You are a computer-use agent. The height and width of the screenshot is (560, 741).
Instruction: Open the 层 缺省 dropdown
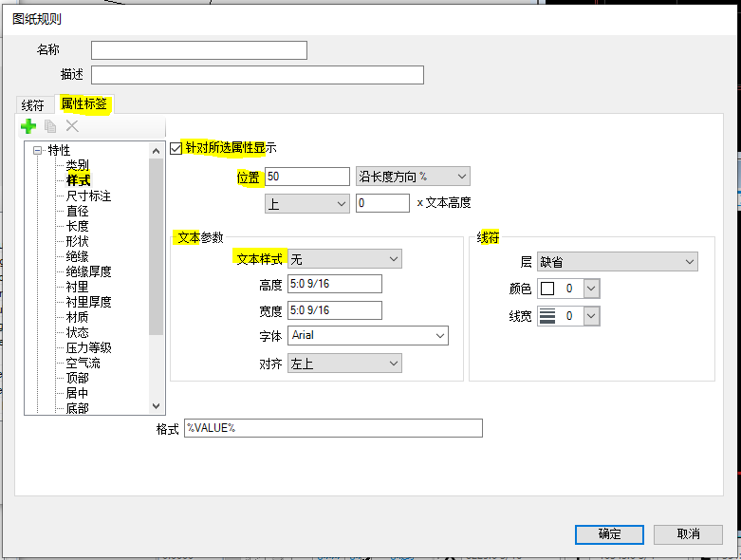pos(618,261)
